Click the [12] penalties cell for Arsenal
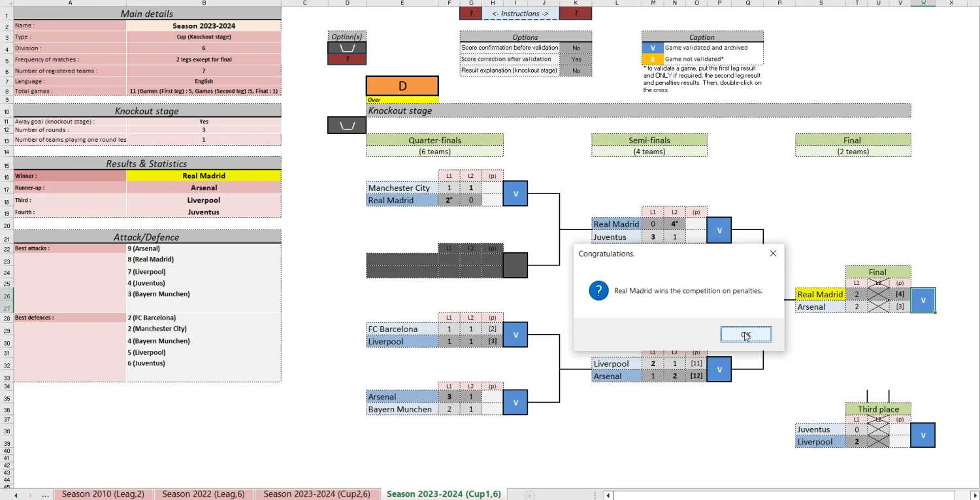The image size is (980, 500). [696, 376]
